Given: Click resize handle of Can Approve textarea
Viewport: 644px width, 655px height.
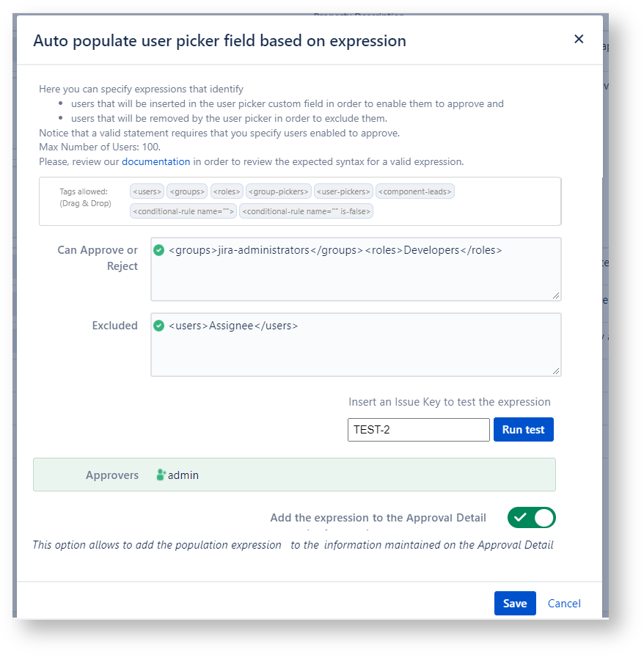Looking at the screenshot, I should (556, 296).
